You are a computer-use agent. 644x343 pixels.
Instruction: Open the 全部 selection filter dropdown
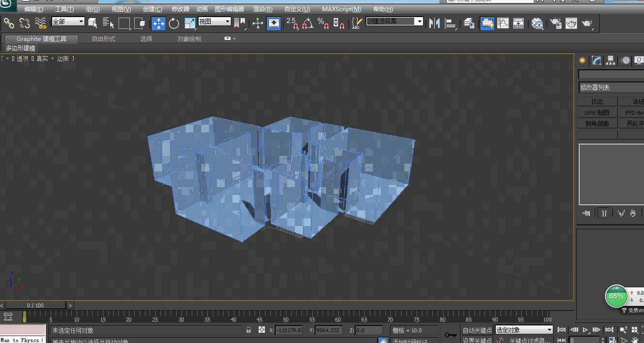pos(68,21)
